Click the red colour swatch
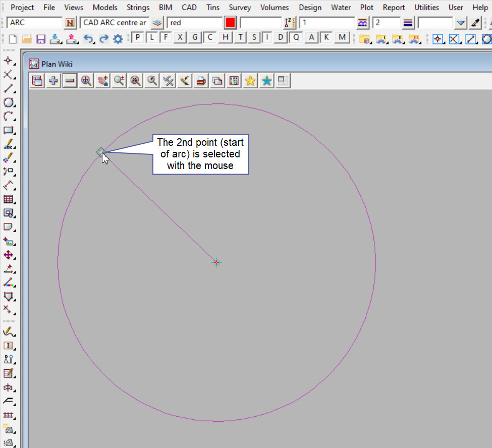Viewport: 492px width, 448px height. (x=230, y=23)
